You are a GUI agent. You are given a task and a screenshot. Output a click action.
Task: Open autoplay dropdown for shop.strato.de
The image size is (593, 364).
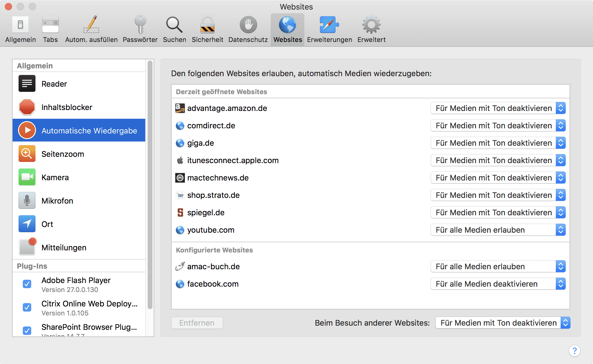click(x=498, y=195)
